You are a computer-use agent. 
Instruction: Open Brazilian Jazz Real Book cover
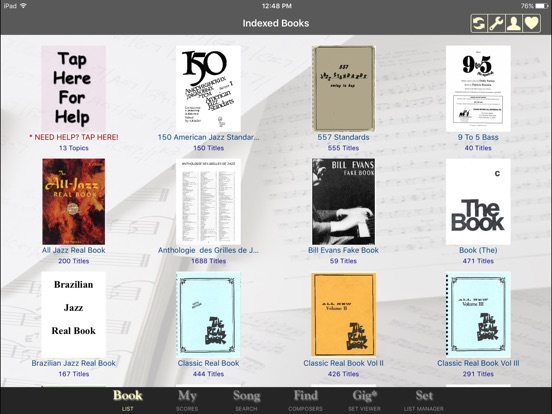click(x=74, y=314)
